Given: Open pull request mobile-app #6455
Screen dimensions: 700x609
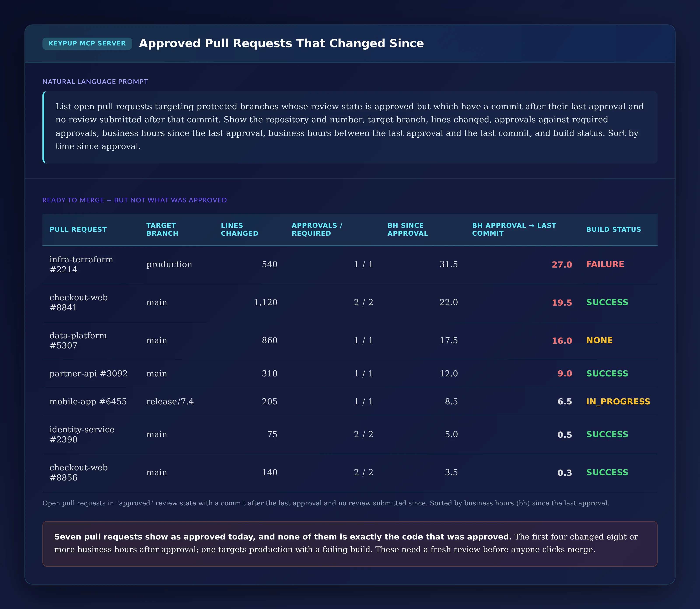Looking at the screenshot, I should 88,401.
